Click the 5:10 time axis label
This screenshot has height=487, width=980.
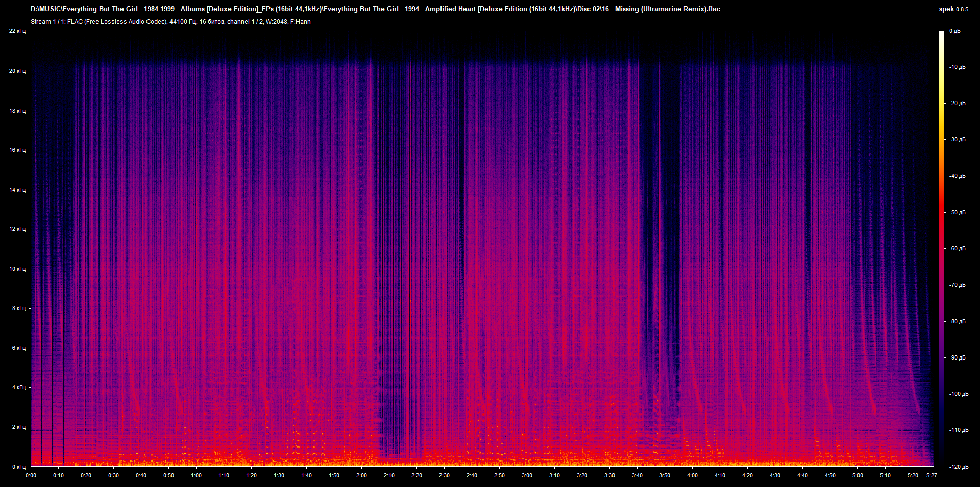(x=886, y=476)
